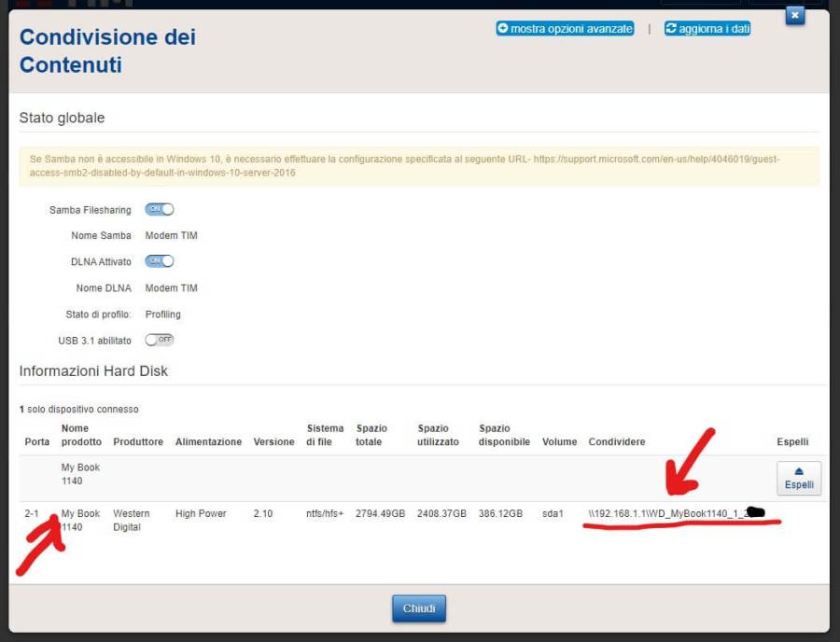This screenshot has width=840, height=642.
Task: Click the Spazio totale column header
Action: tap(371, 435)
